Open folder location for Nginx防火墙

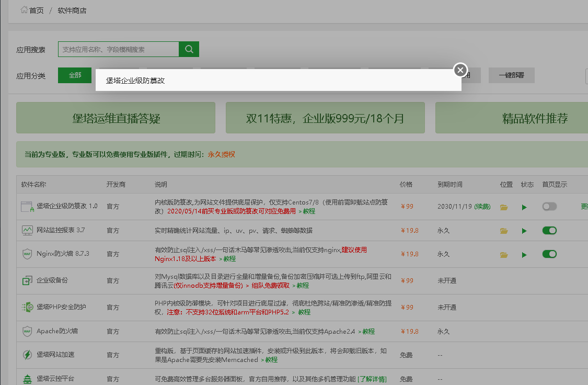pyautogui.click(x=504, y=255)
